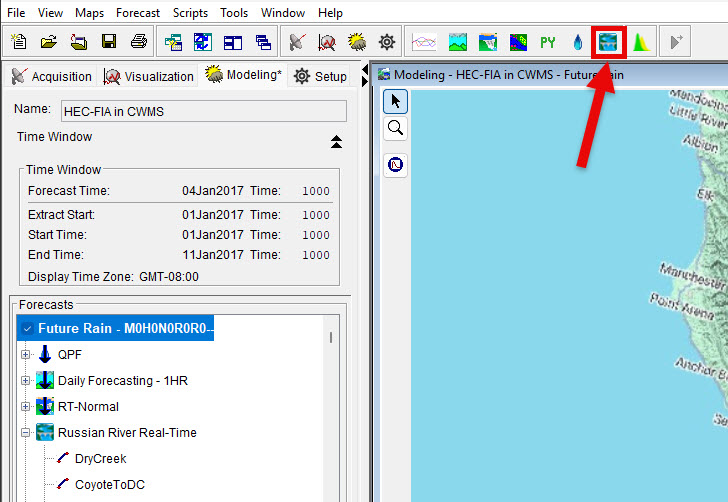The width and height of the screenshot is (728, 502).
Task: Click the compute play arrow icon
Action: point(677,42)
